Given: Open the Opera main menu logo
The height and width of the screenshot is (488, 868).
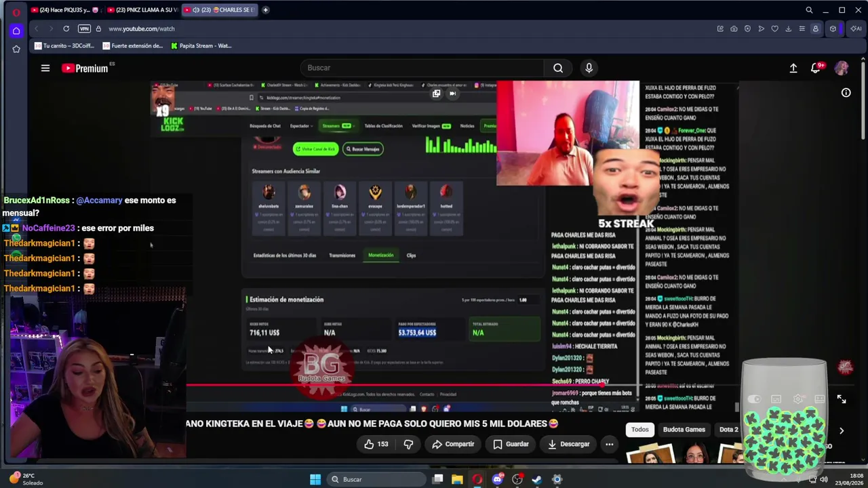Looking at the screenshot, I should pyautogui.click(x=16, y=11).
